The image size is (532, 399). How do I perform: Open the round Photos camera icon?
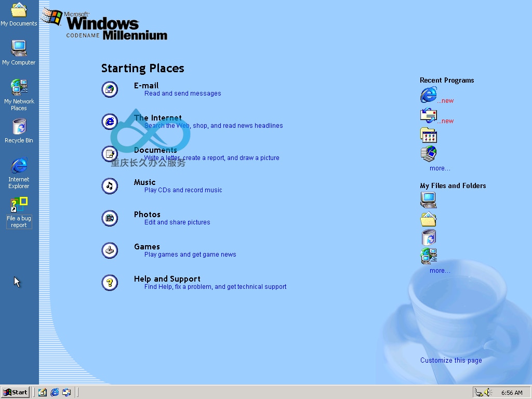click(110, 218)
